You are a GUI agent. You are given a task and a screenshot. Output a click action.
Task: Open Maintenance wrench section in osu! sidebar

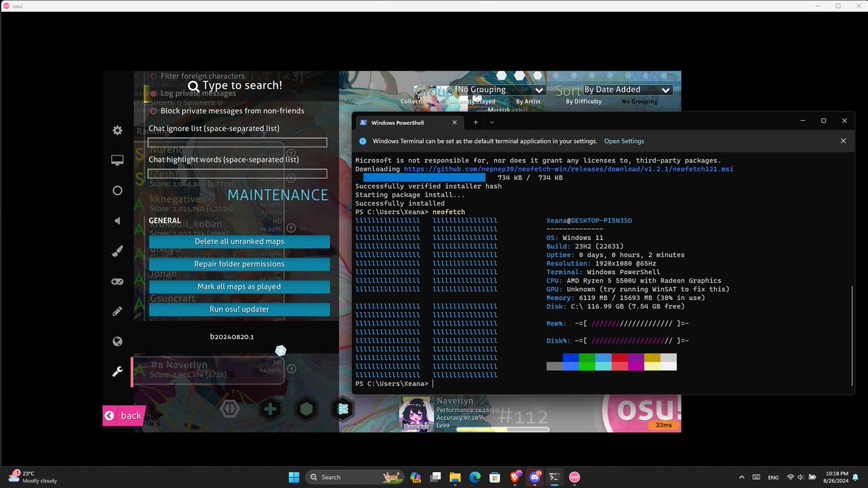(x=117, y=372)
